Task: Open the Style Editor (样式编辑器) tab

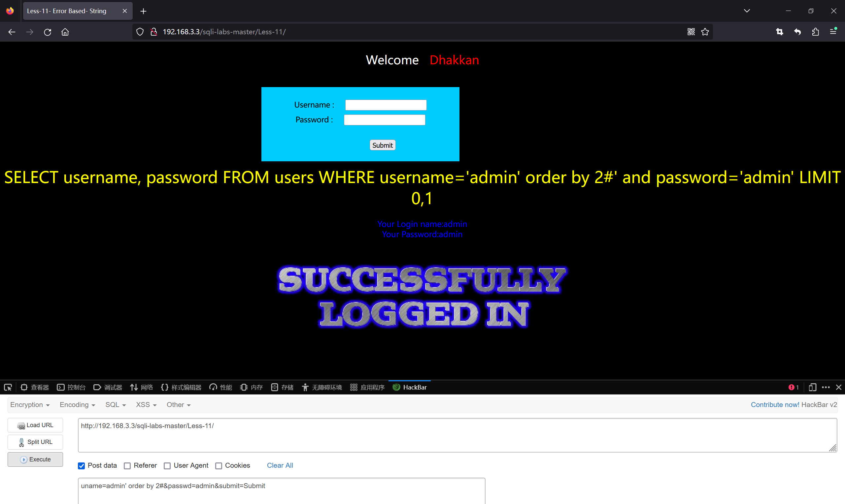Action: point(181,387)
